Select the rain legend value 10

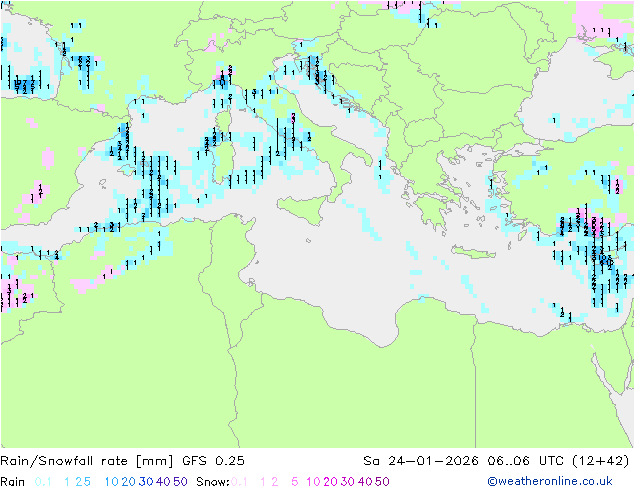(x=112, y=482)
